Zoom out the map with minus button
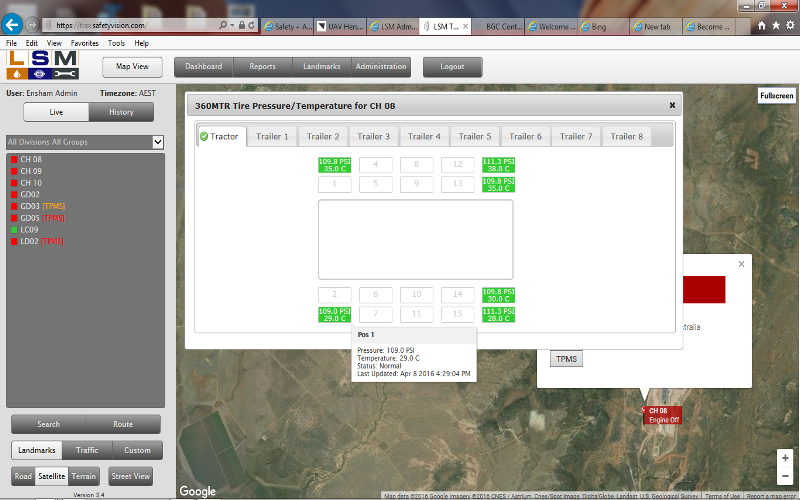This screenshot has width=800, height=500. click(x=785, y=475)
